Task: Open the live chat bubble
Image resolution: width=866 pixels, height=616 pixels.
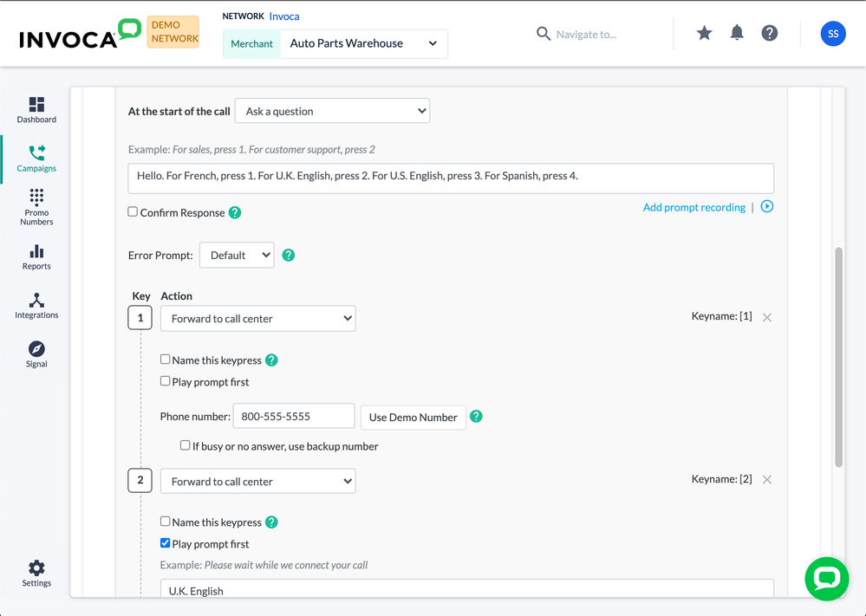Action: click(826, 579)
